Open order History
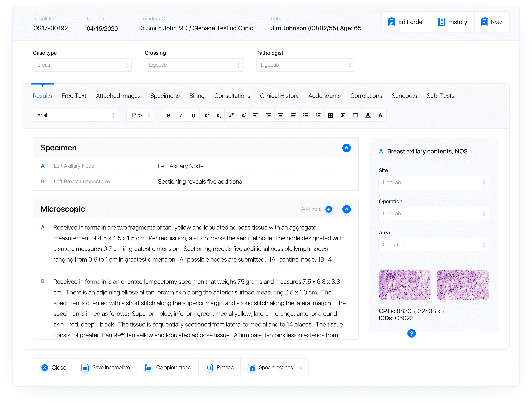Screen dimensions: 532x403 tap(453, 22)
